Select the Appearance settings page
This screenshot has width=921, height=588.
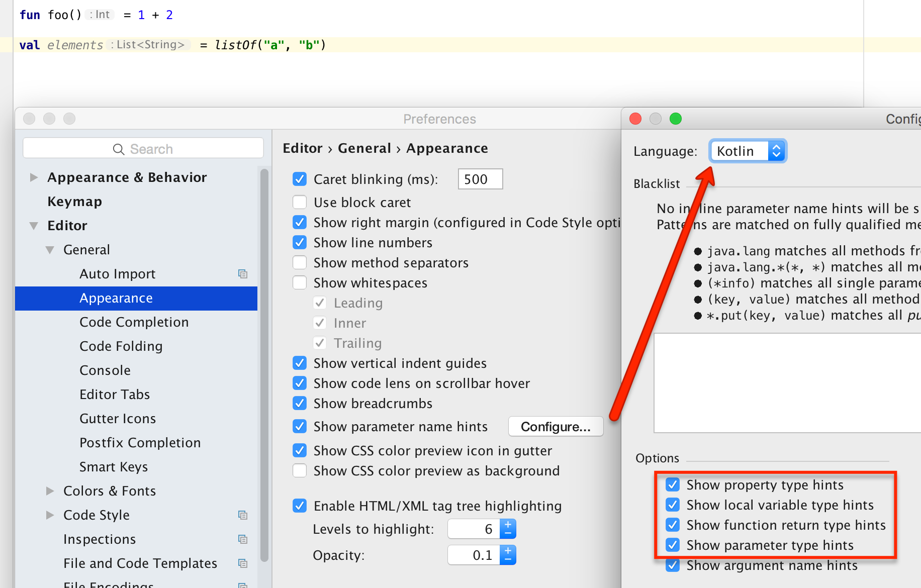coord(136,298)
